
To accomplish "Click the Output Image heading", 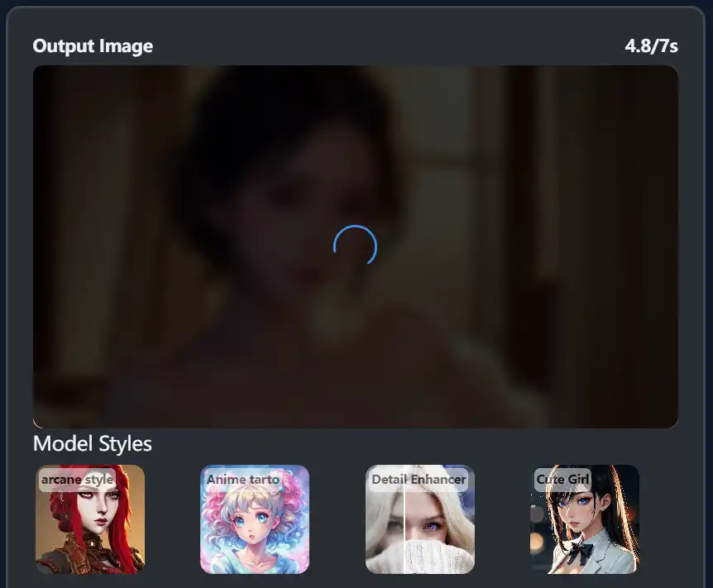I will click(x=93, y=45).
